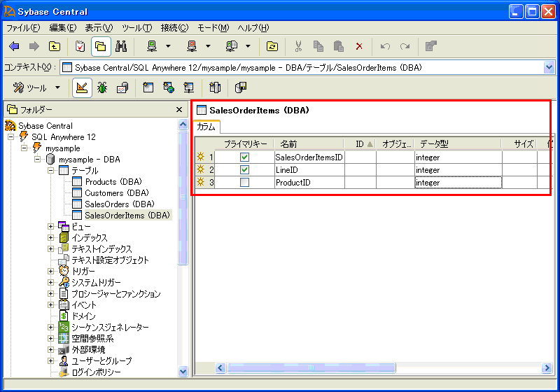Click the red X delete icon

pos(359,46)
